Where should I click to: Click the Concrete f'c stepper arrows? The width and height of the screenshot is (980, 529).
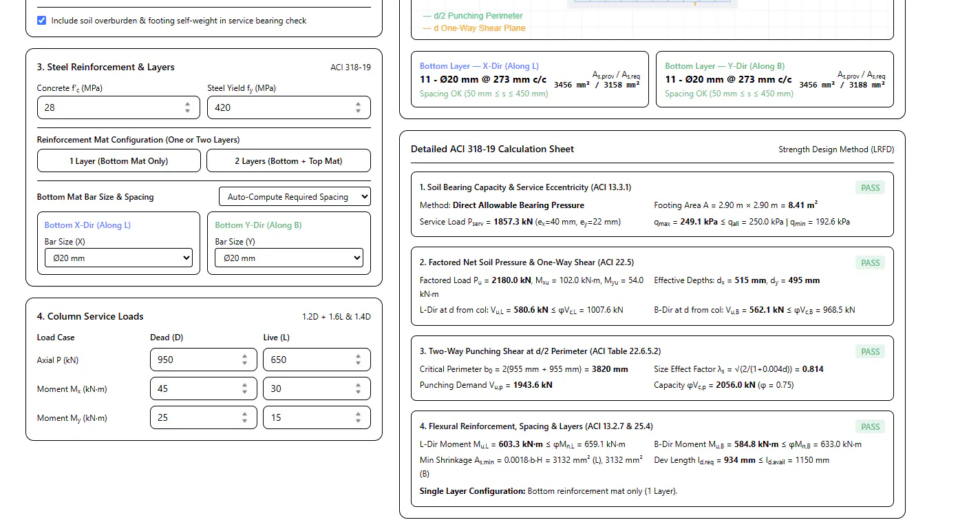tap(188, 107)
